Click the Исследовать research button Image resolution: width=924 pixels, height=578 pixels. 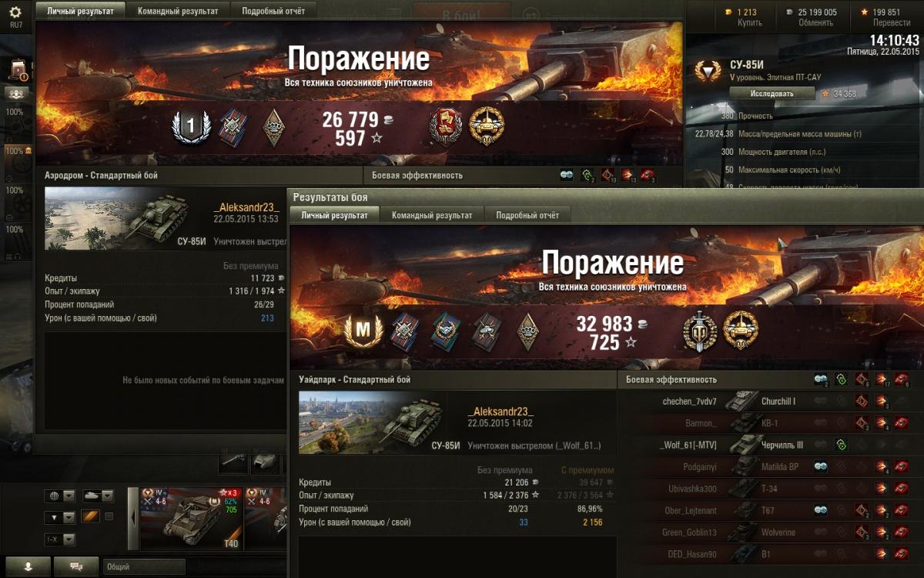[772, 93]
